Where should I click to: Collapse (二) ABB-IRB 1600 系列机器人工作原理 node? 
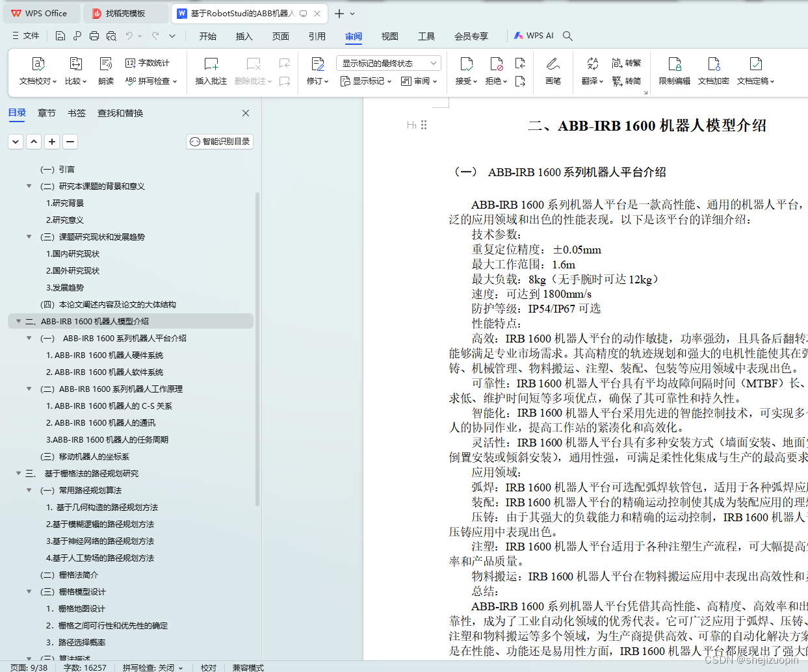pyautogui.click(x=29, y=389)
